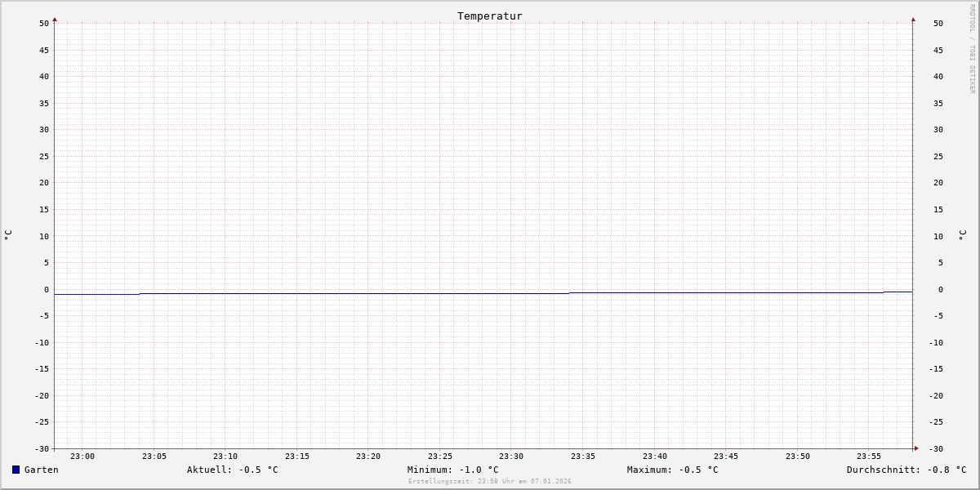Click the 23:05 time axis label
This screenshot has width=980, height=490.
pyautogui.click(x=154, y=457)
